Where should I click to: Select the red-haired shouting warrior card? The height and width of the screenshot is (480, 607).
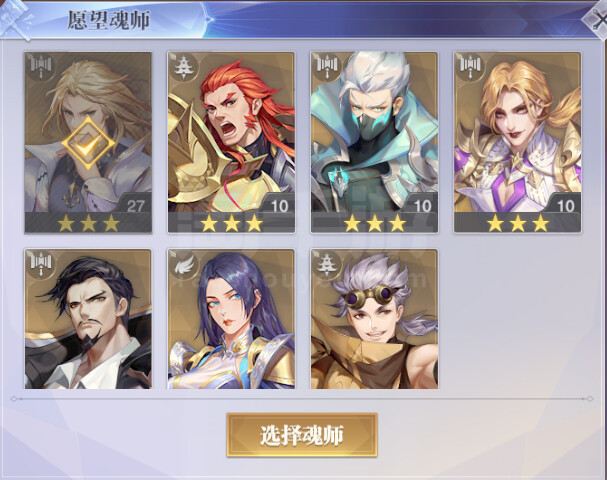pyautogui.click(x=231, y=142)
